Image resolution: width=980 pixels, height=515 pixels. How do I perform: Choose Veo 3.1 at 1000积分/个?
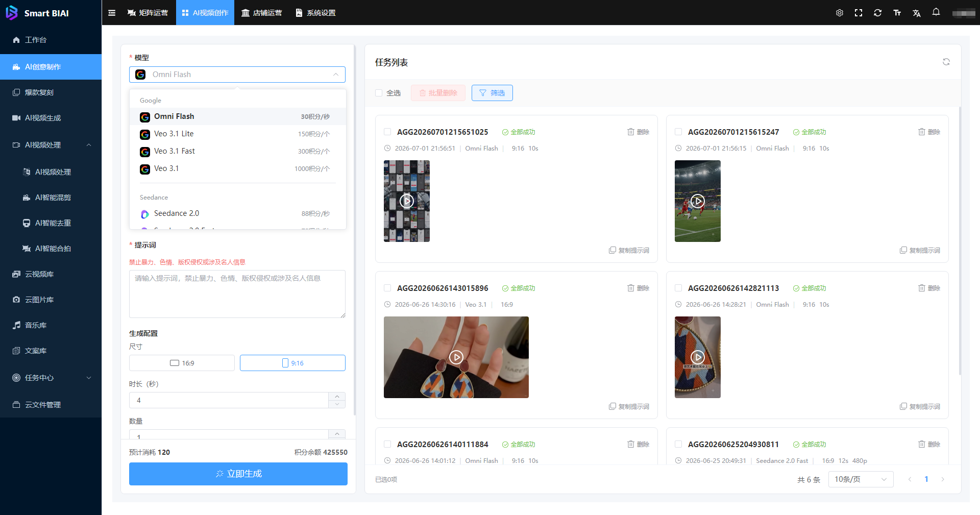point(238,168)
